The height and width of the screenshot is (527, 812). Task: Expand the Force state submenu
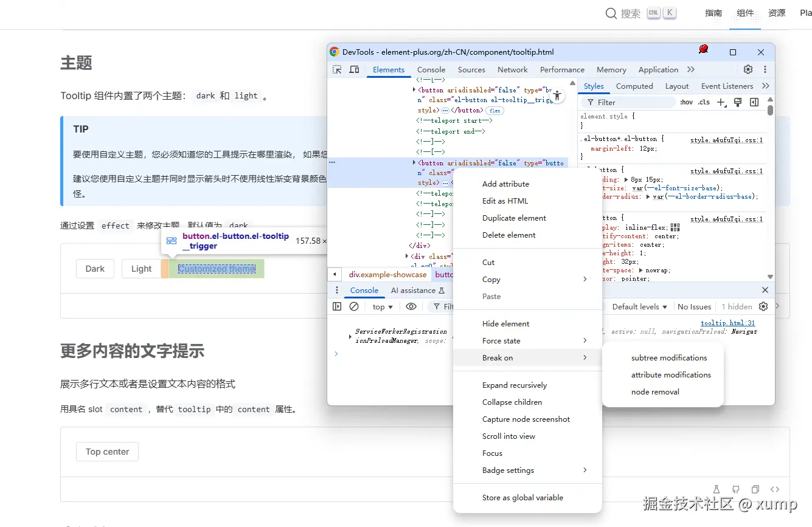pyautogui.click(x=527, y=340)
